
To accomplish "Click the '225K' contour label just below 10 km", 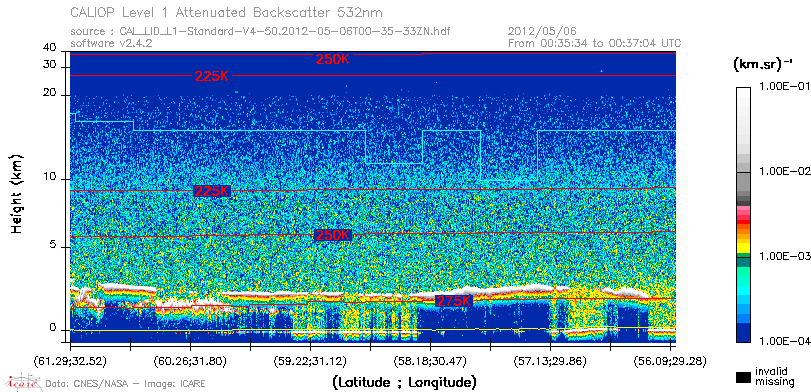I will point(212,191).
